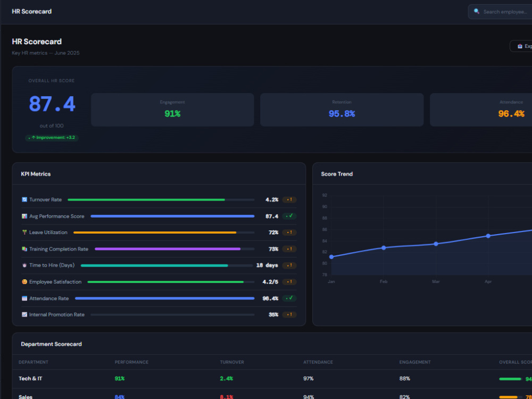Click Tech & IT overall score green bar
Image resolution: width=532 pixels, height=399 pixels.
click(510, 379)
